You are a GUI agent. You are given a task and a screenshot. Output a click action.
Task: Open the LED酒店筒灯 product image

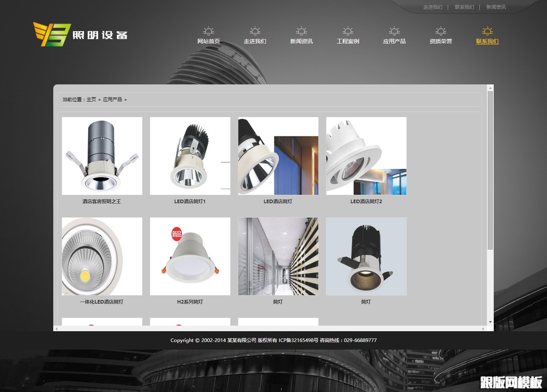coord(278,156)
